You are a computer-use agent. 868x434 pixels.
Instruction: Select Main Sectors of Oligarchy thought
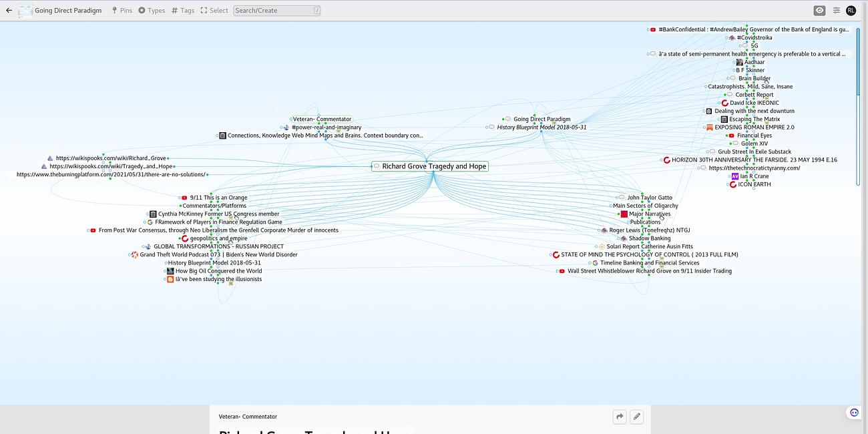click(x=645, y=206)
